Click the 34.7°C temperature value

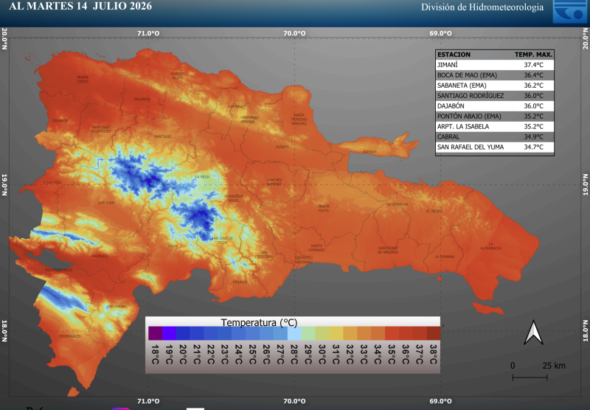pyautogui.click(x=534, y=147)
